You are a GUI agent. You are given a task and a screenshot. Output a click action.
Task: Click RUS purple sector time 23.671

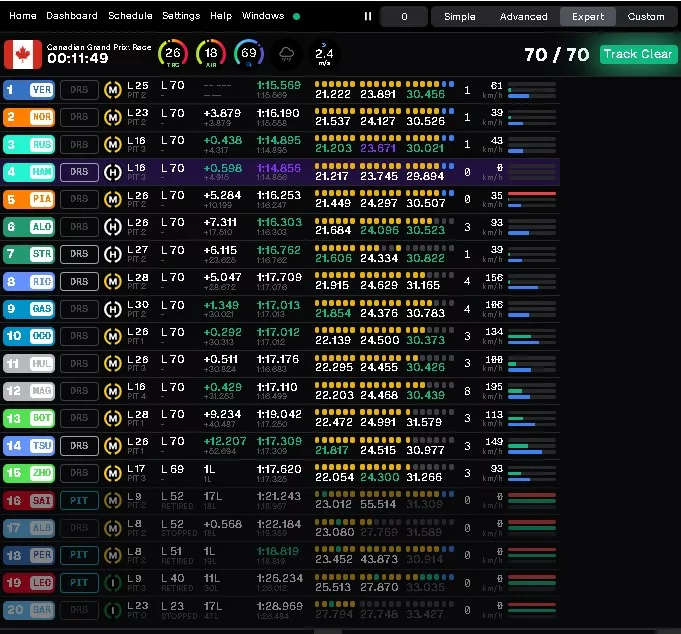[x=378, y=149]
